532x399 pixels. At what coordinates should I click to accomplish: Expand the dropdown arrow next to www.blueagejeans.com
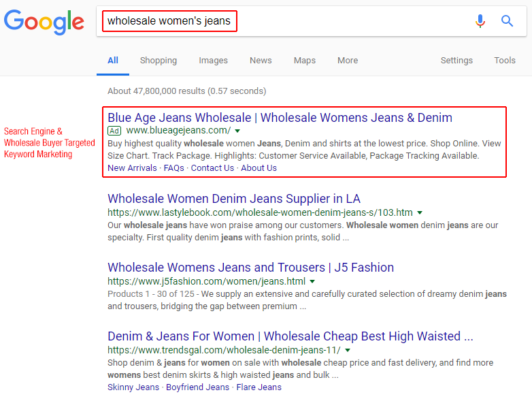point(237,131)
